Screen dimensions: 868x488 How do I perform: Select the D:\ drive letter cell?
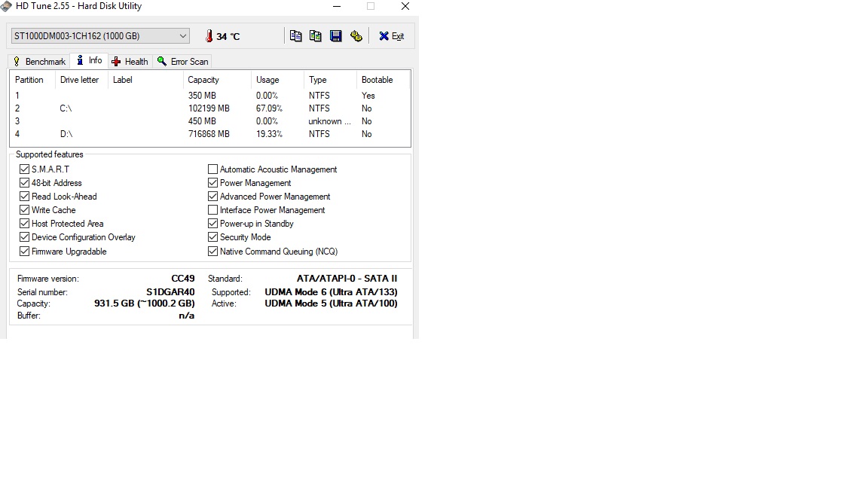pyautogui.click(x=66, y=134)
